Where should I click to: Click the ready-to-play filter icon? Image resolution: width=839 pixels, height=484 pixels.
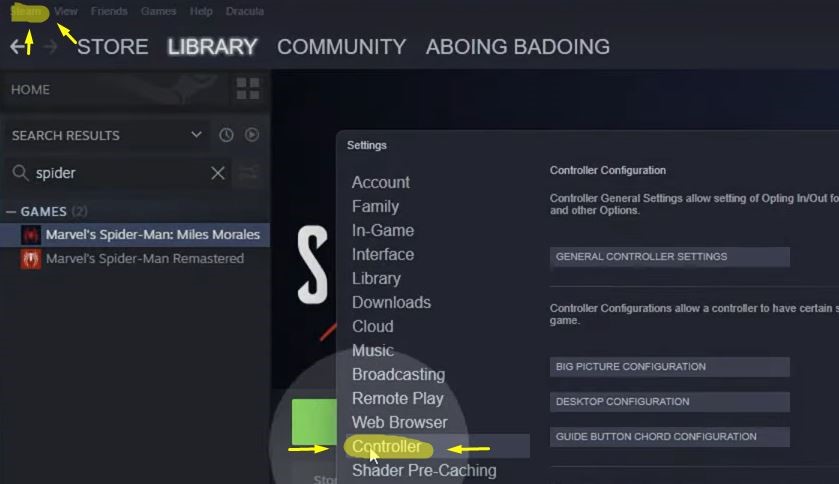[251, 135]
